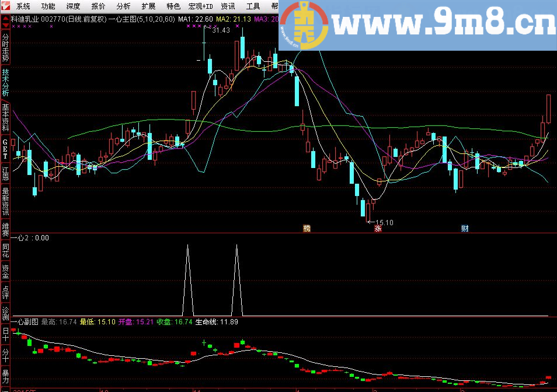Click the up arrow next to stock name
This screenshot has height=392, width=557.
pyautogui.click(x=5, y=17)
